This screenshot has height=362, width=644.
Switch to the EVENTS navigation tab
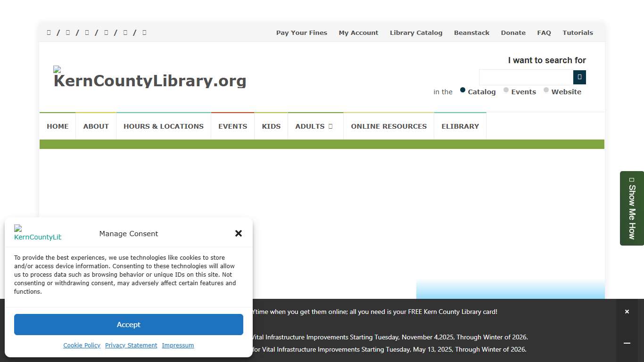coord(232,126)
